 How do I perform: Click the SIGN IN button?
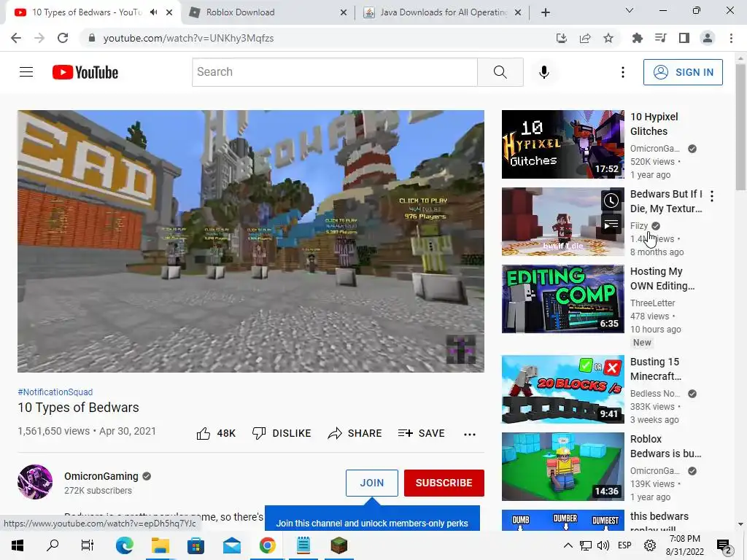point(683,72)
